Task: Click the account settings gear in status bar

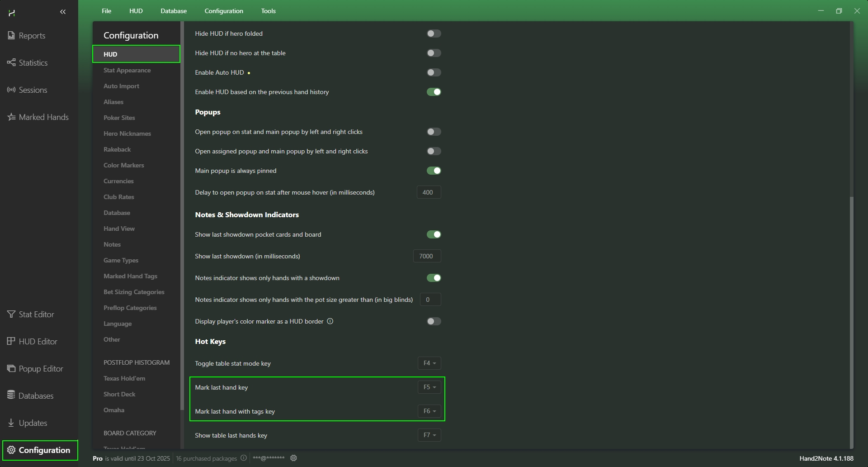Action: [x=293, y=458]
